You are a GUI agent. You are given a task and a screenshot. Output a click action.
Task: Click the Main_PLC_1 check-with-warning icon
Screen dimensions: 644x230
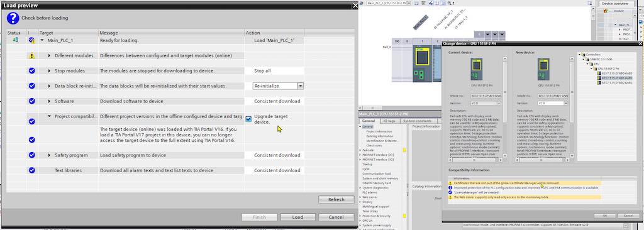(31, 40)
